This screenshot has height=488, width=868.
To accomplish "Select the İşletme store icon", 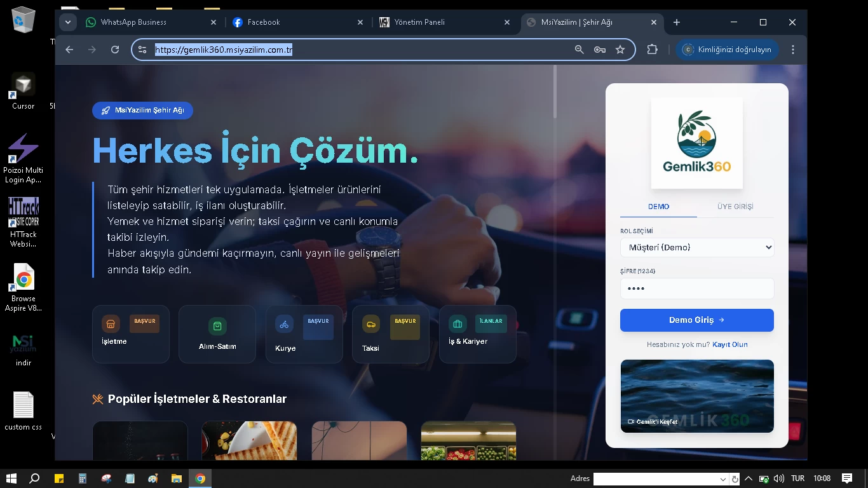I will pyautogui.click(x=111, y=324).
